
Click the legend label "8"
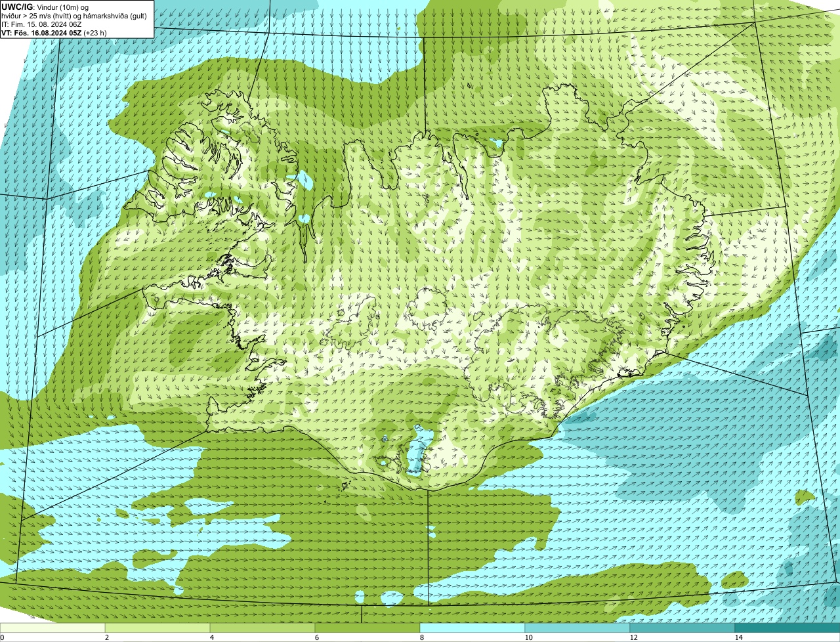[x=421, y=637]
